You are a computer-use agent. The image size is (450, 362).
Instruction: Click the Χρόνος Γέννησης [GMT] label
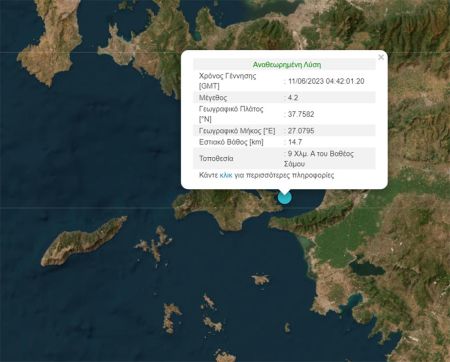(227, 81)
